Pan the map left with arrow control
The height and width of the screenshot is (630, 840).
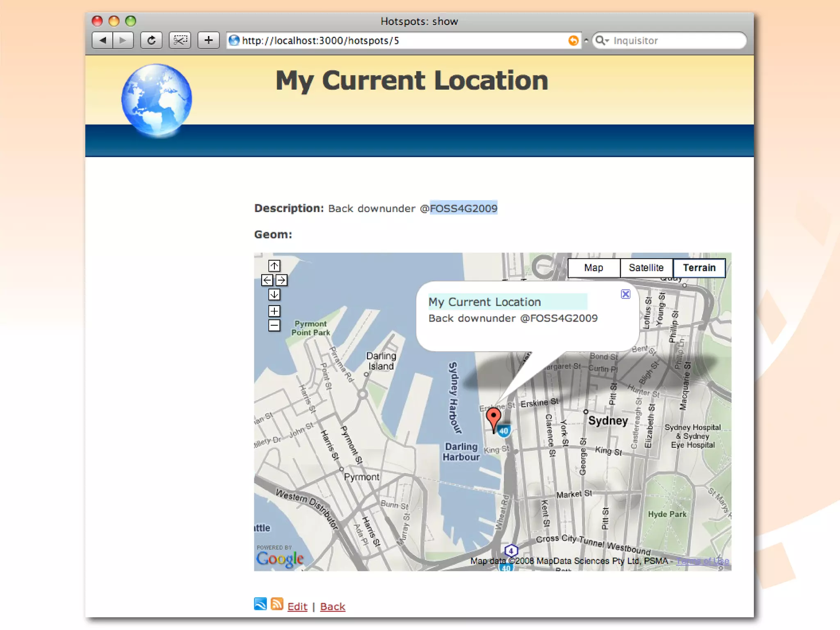tap(267, 280)
